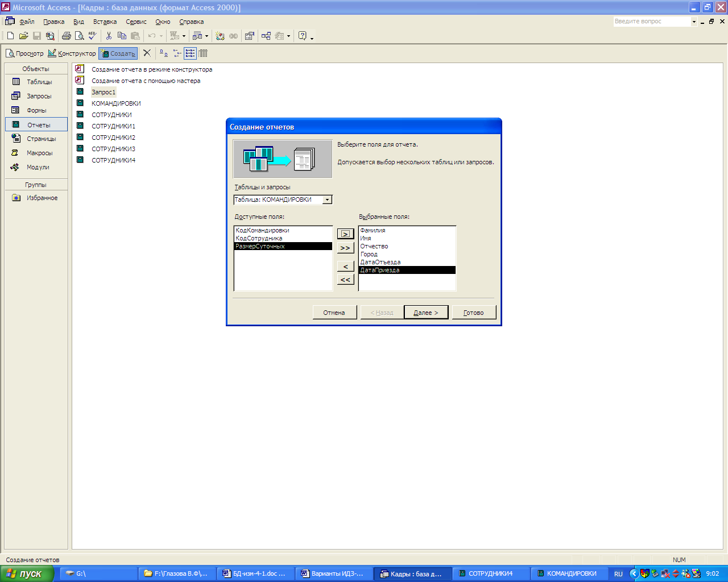Click Введите вопрос help input field
This screenshot has width=728, height=582.
click(x=651, y=22)
